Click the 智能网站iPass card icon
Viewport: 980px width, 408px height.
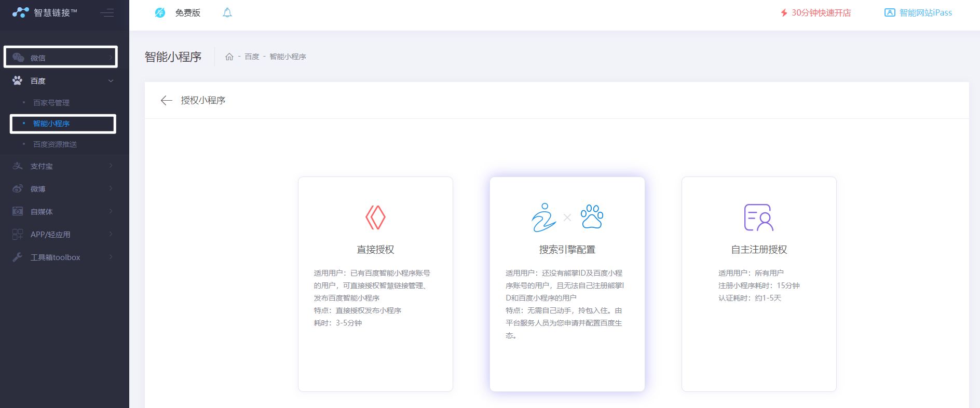coord(890,12)
